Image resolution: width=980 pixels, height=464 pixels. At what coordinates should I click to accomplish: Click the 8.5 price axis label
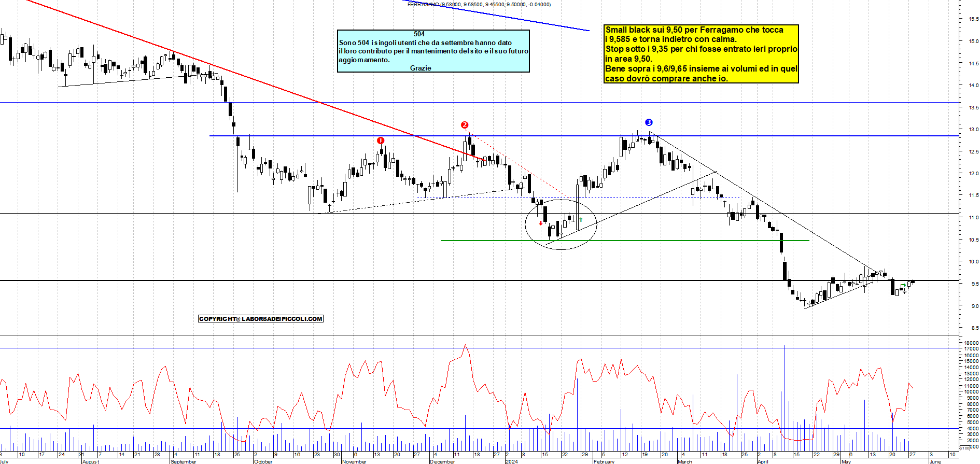pyautogui.click(x=975, y=328)
